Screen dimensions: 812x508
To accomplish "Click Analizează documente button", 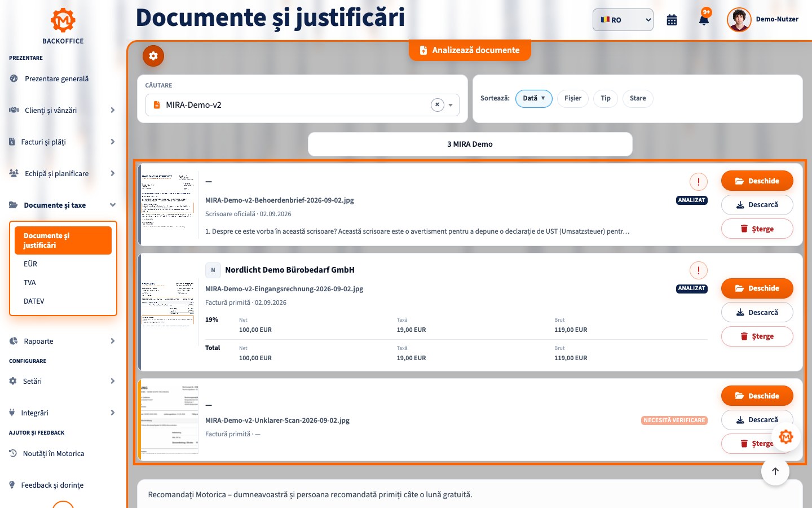I will (470, 50).
